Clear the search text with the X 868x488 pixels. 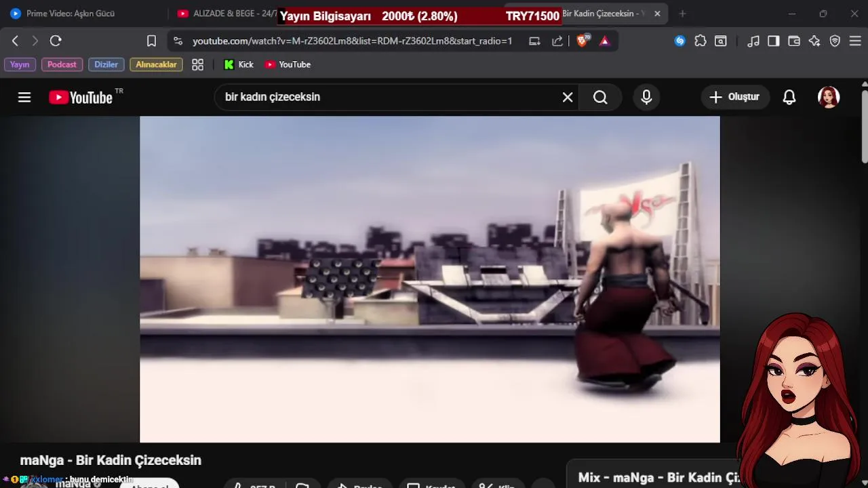tap(568, 97)
